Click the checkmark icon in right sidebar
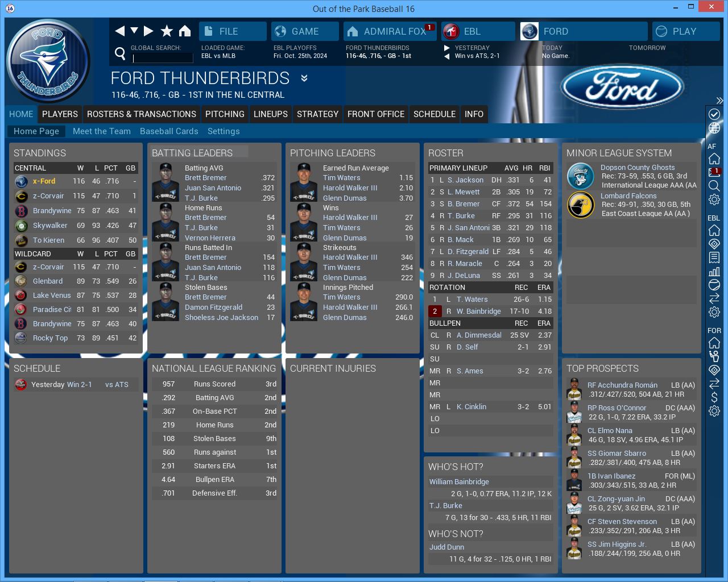The height and width of the screenshot is (582, 728). [x=714, y=114]
